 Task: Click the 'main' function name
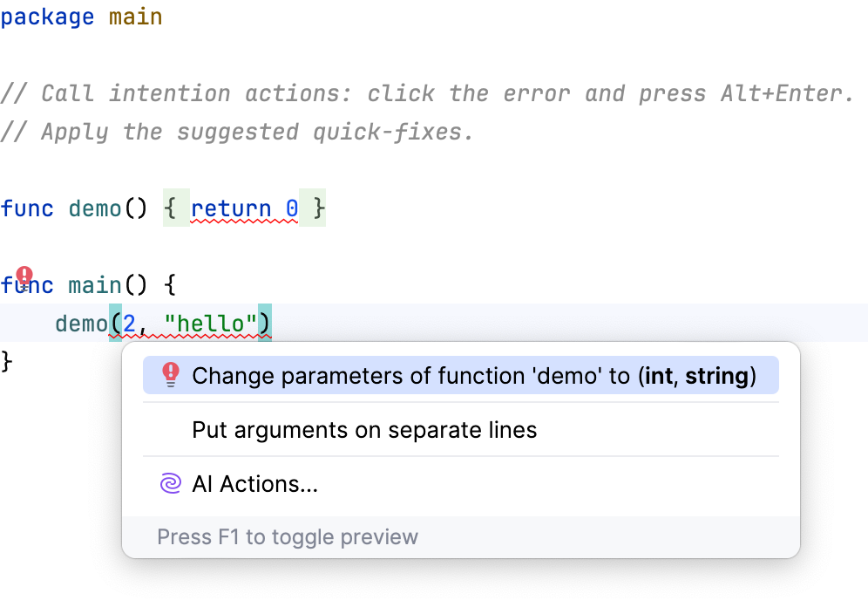tap(93, 284)
